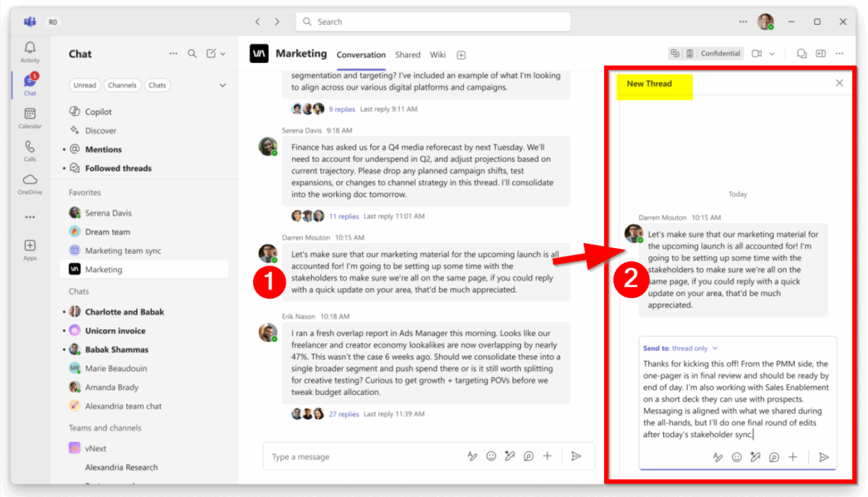Open the Apps store icon

(30, 250)
